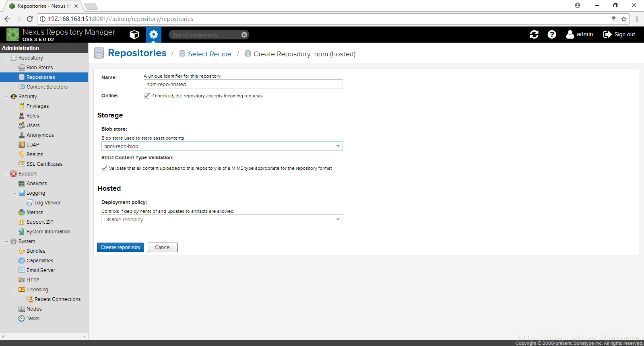Open the Browse cube icon in header
Image resolution: width=644 pixels, height=346 pixels.
click(134, 35)
